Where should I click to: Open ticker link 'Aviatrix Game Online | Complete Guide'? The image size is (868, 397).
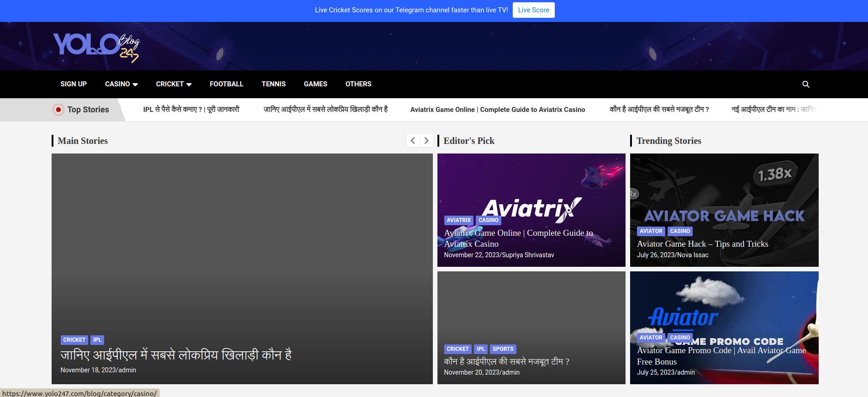point(498,110)
